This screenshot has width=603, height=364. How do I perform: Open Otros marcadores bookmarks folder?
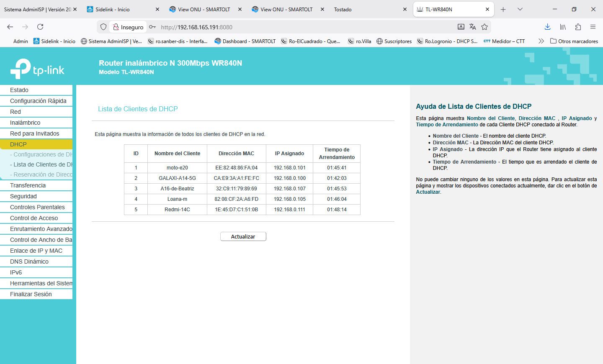pyautogui.click(x=574, y=41)
